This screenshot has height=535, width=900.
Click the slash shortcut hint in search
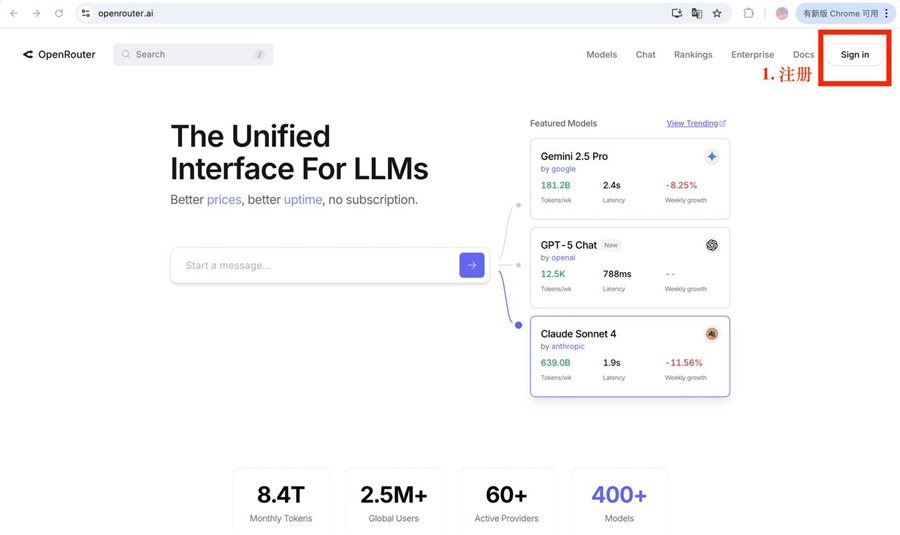tap(259, 55)
